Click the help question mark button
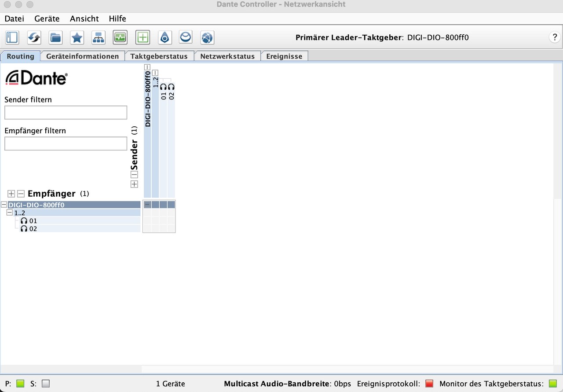 pyautogui.click(x=555, y=37)
